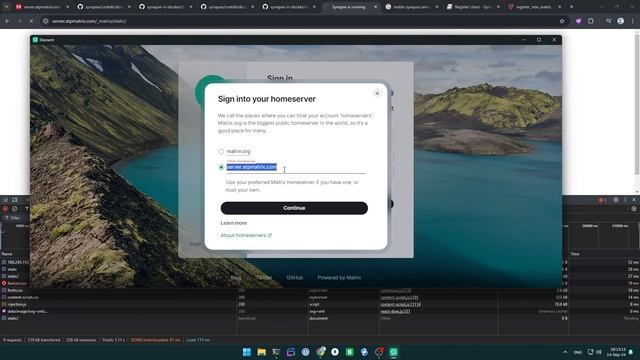Open the About homeservers link
The image size is (640, 360).
tap(246, 236)
